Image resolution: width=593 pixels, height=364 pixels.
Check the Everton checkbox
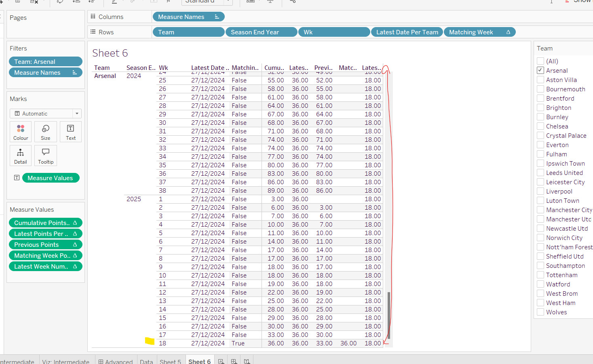coord(540,145)
